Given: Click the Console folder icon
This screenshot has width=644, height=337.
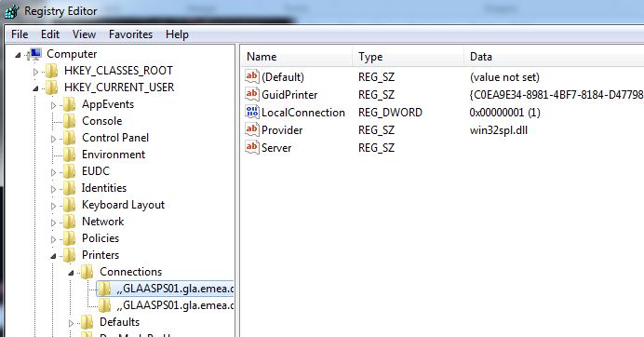Looking at the screenshot, I should pos(70,121).
